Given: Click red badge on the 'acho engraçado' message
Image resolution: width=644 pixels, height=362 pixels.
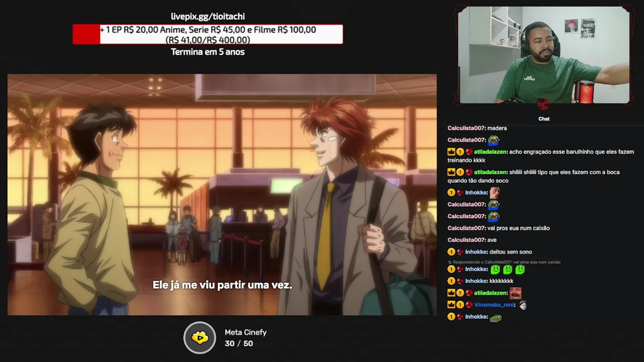Looking at the screenshot, I should tap(468, 152).
